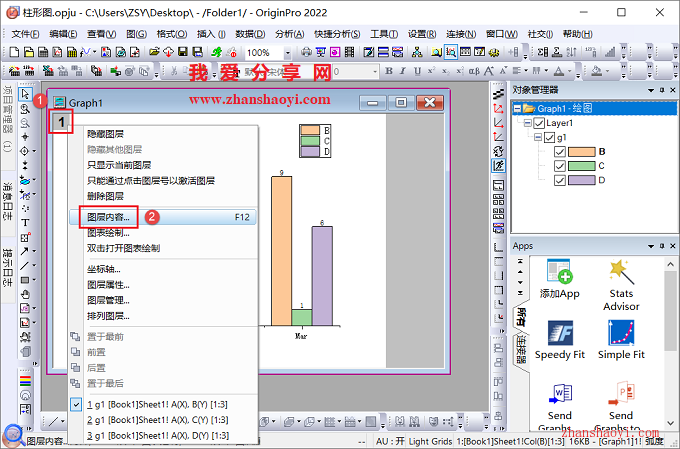Click the Save project disk icon
The height and width of the screenshot is (449, 680).
click(x=183, y=52)
